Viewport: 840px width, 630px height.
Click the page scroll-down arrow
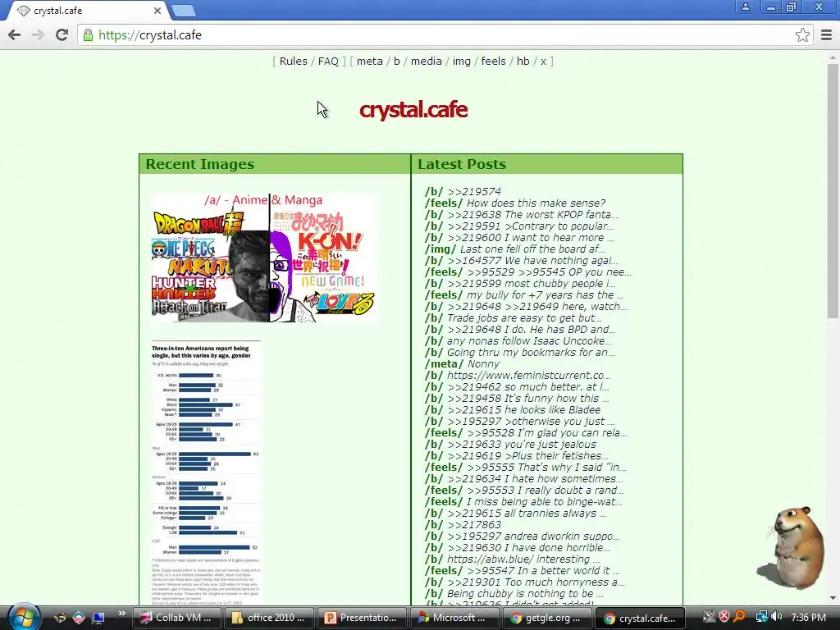(x=833, y=598)
